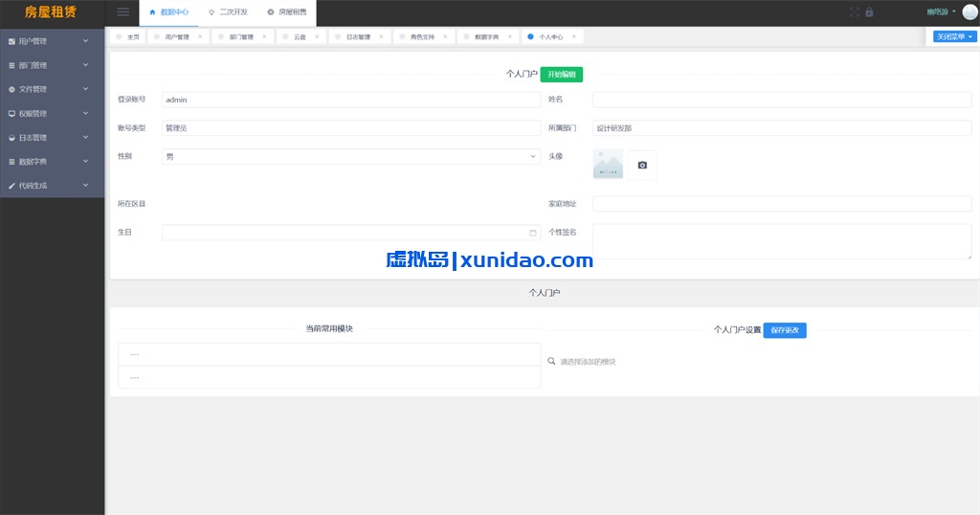Click the round user avatar in the top bar

pyautogui.click(x=969, y=11)
